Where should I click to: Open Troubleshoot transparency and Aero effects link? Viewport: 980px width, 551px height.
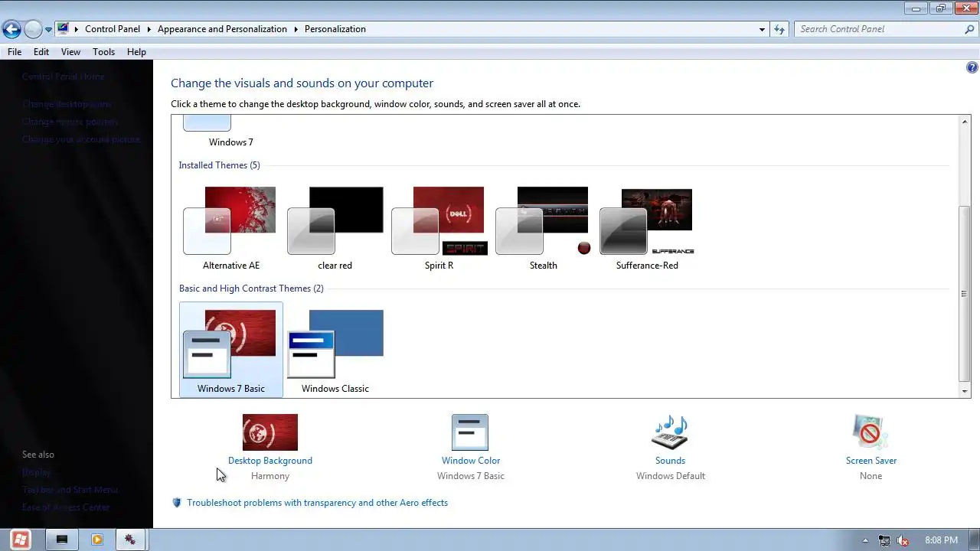point(317,503)
